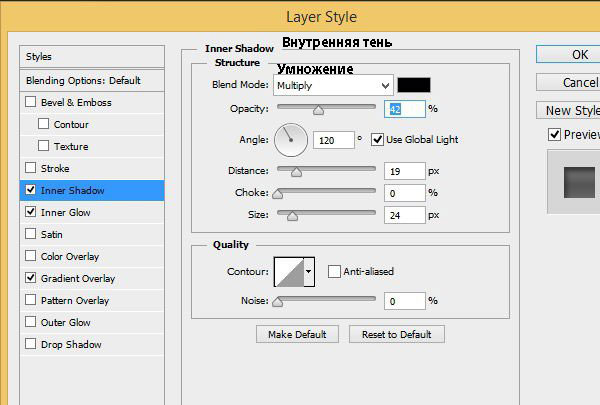Select Blending Options: Default

84,80
